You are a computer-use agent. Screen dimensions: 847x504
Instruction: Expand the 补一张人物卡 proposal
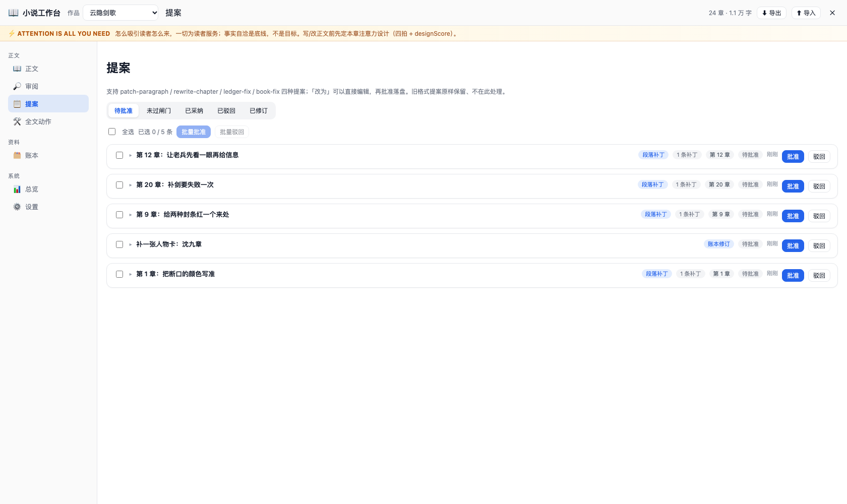(131, 244)
